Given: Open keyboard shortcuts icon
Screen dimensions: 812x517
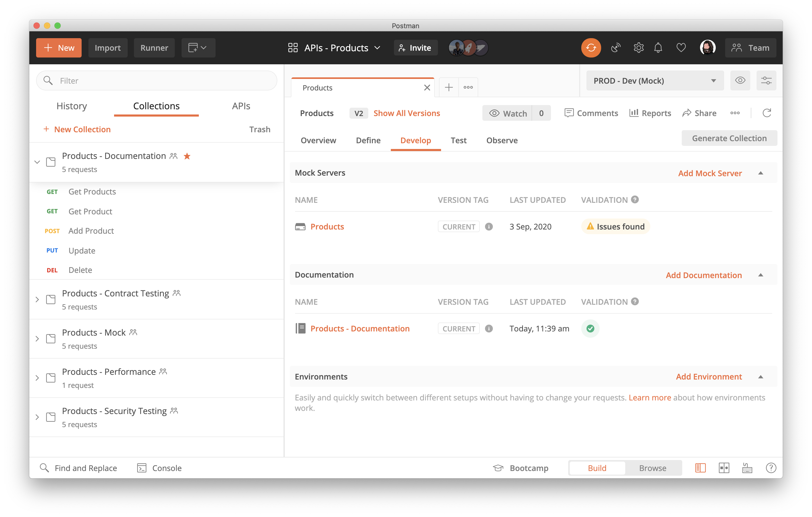Looking at the screenshot, I should pyautogui.click(x=747, y=468).
